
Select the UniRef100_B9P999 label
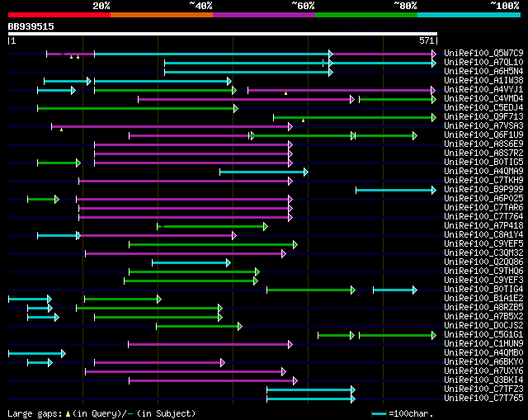483,189
